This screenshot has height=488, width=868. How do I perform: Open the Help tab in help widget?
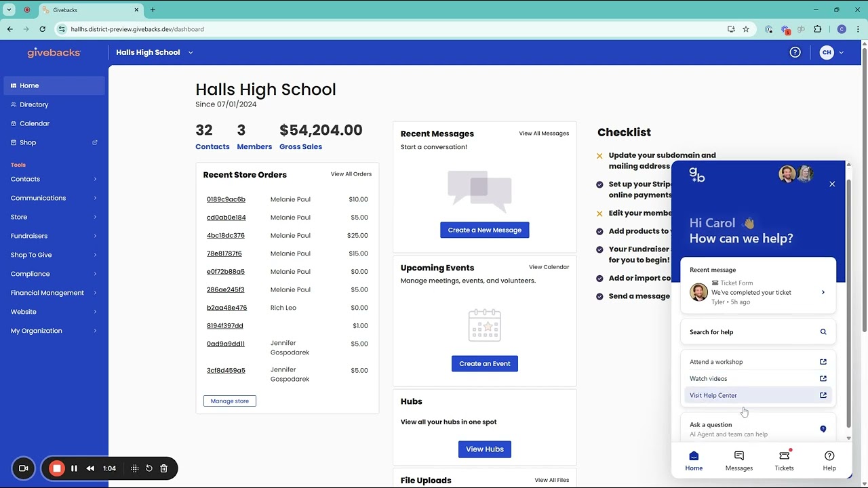coord(829,461)
